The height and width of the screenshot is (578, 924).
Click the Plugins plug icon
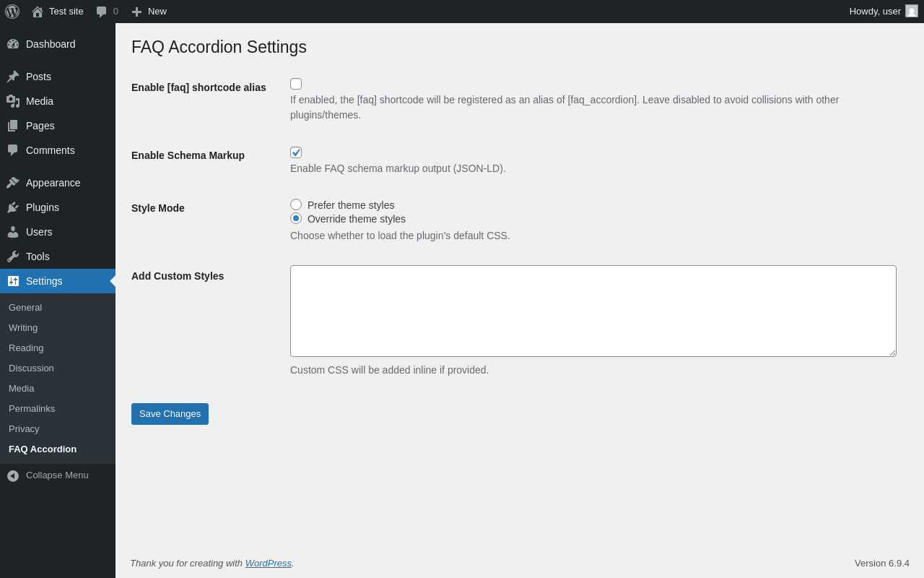pyautogui.click(x=13, y=207)
